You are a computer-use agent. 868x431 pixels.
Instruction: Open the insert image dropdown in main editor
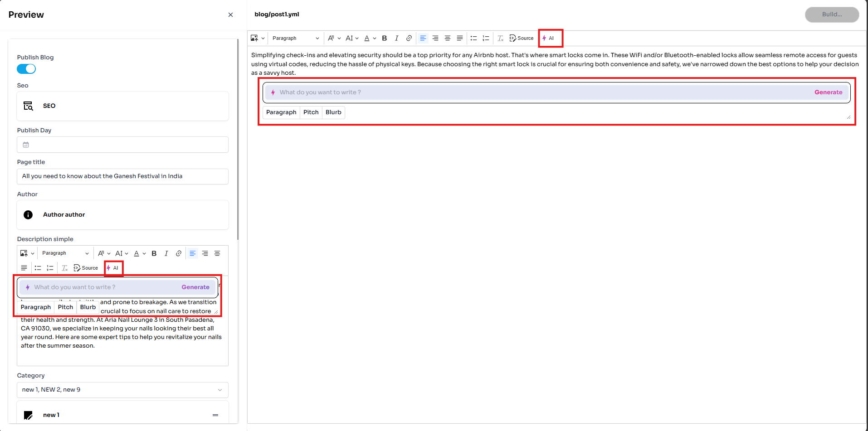click(x=257, y=38)
